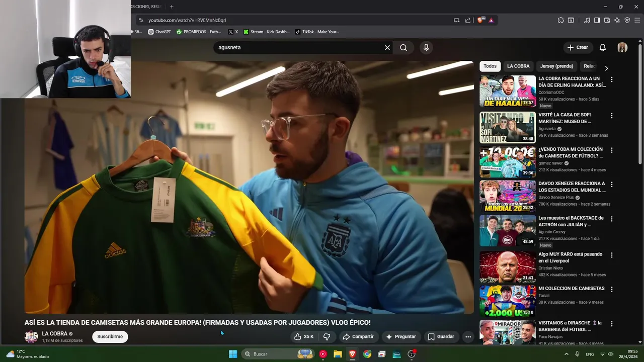Screen dimensions: 644x362
Task: Click the Crear button
Action: [x=578, y=48]
